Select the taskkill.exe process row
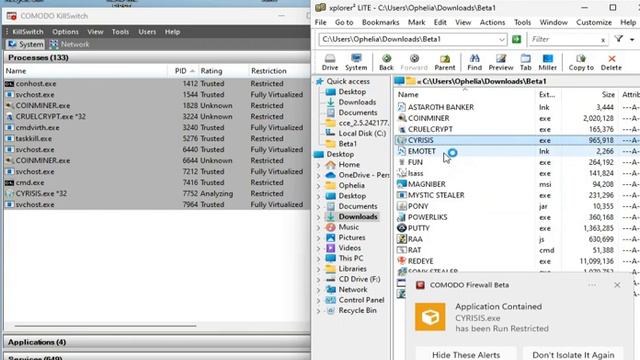 tap(157, 138)
